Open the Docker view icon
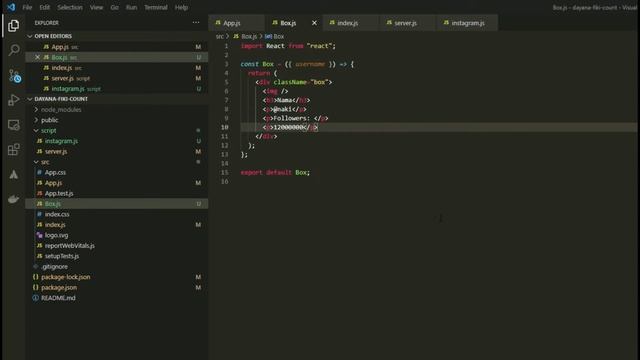The height and width of the screenshot is (360, 640). tap(13, 199)
